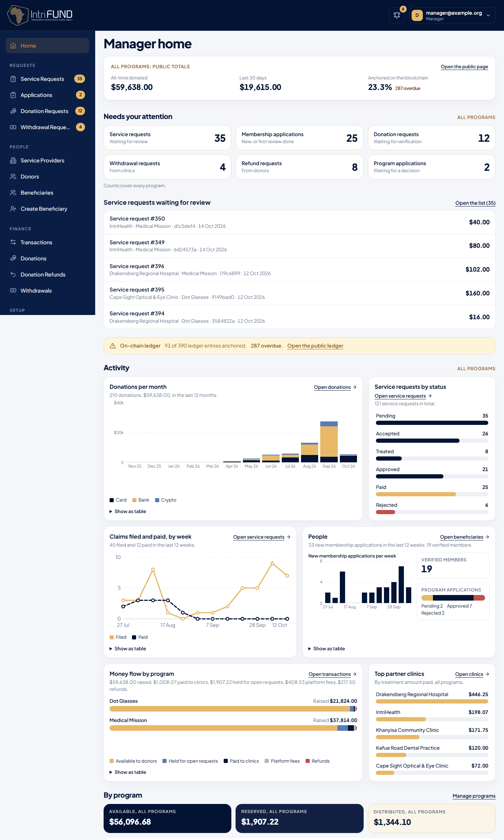Go to Donors in the sidebar
Screen dimensions: 504x840
(x=47, y=176)
